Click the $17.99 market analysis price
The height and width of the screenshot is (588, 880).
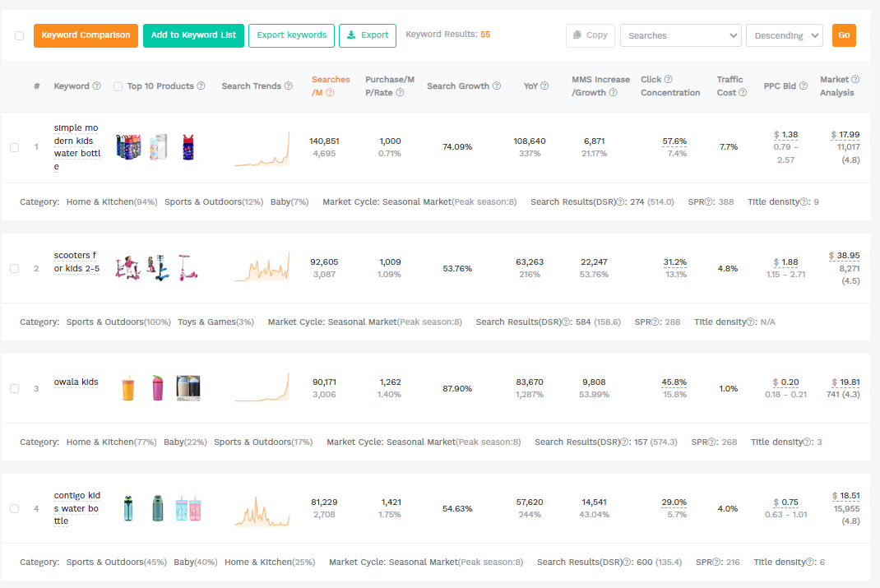(845, 135)
